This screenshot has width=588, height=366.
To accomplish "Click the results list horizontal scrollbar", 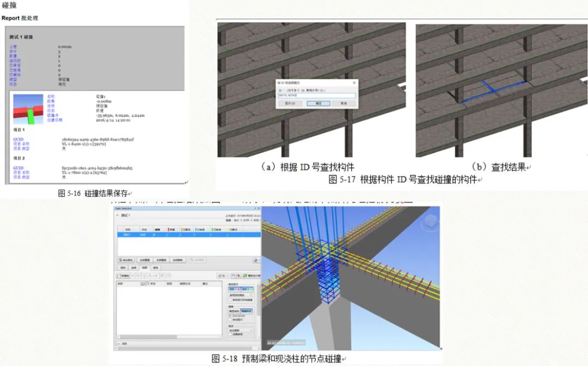I will click(x=170, y=337).
